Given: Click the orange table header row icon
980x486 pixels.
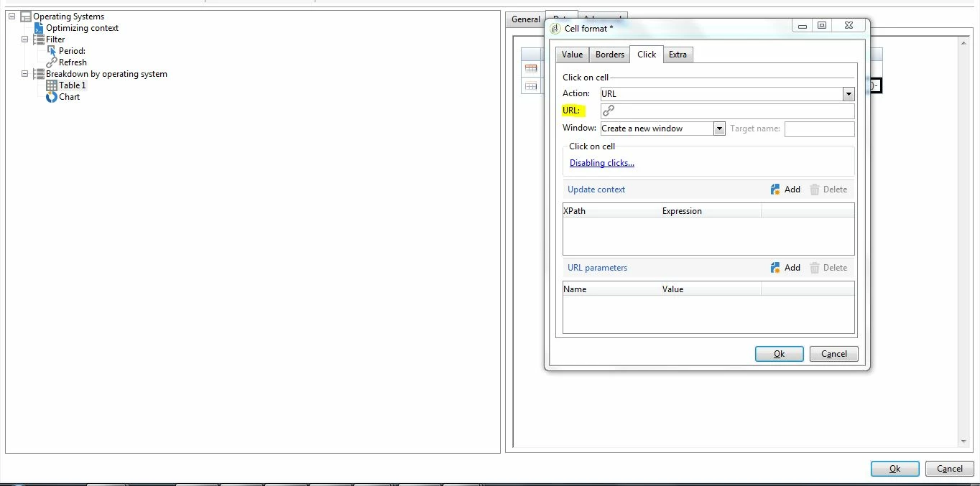Looking at the screenshot, I should point(531,68).
